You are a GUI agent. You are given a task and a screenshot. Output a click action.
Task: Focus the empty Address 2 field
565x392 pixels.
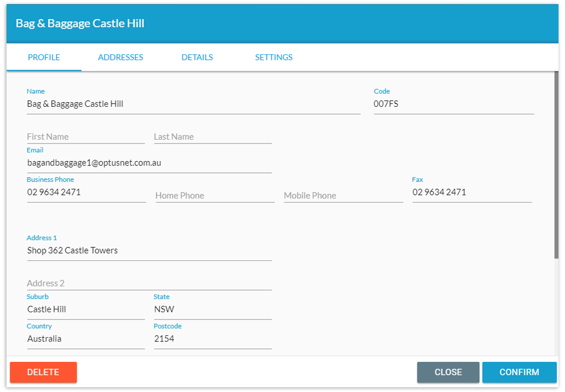[x=149, y=283]
